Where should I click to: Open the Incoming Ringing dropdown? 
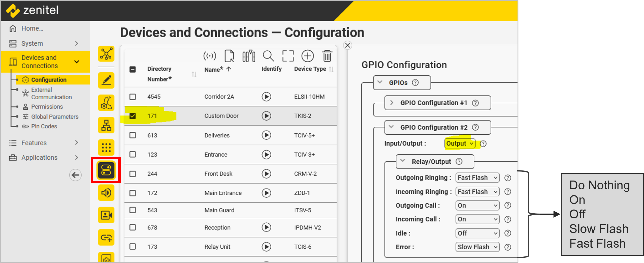coord(477,192)
